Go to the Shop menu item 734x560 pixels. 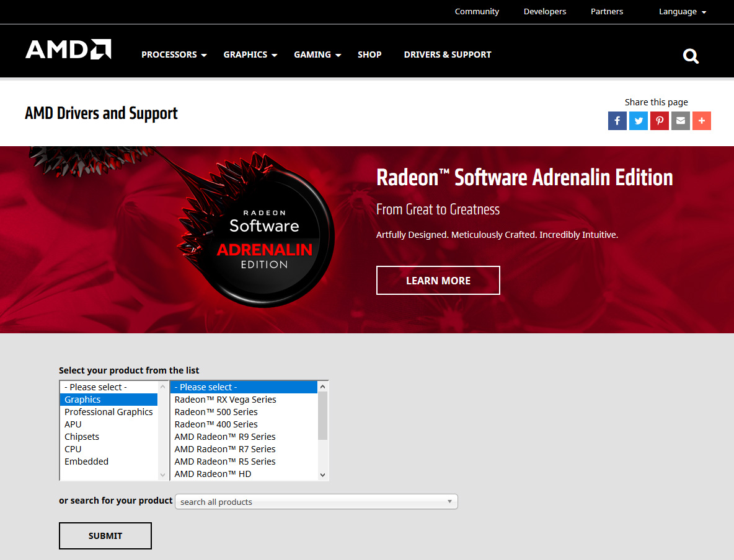click(369, 55)
